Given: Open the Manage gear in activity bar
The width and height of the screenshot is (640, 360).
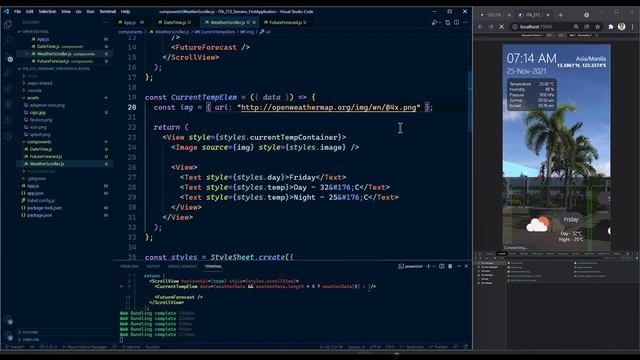Looking at the screenshot, I should [9, 337].
